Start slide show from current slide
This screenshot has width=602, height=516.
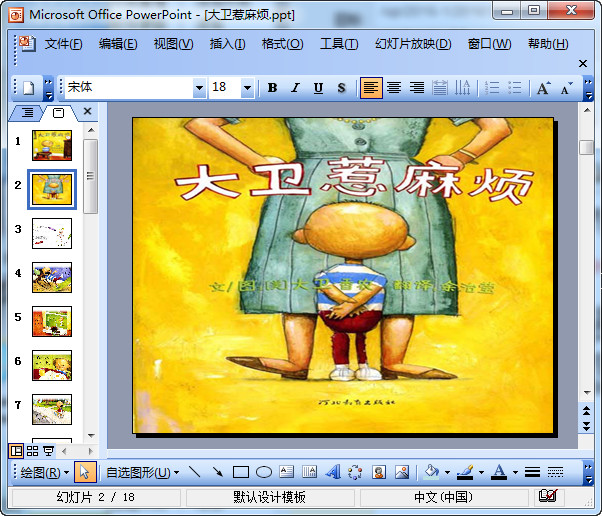pos(48,451)
